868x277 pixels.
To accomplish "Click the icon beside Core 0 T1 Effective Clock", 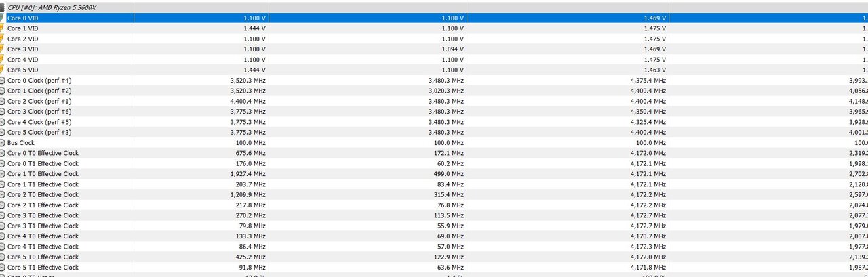I will click(2, 163).
